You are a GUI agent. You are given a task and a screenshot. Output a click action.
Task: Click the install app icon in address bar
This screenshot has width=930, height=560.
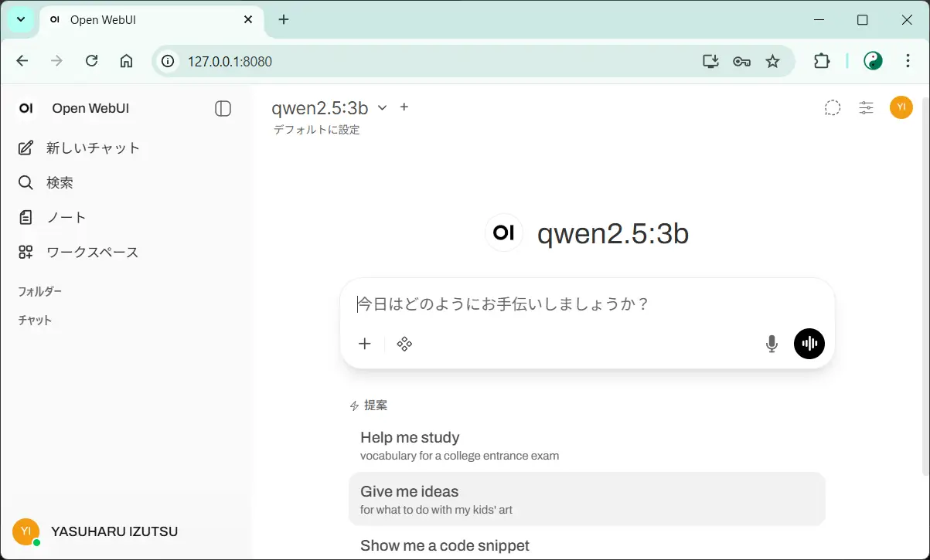pos(710,61)
